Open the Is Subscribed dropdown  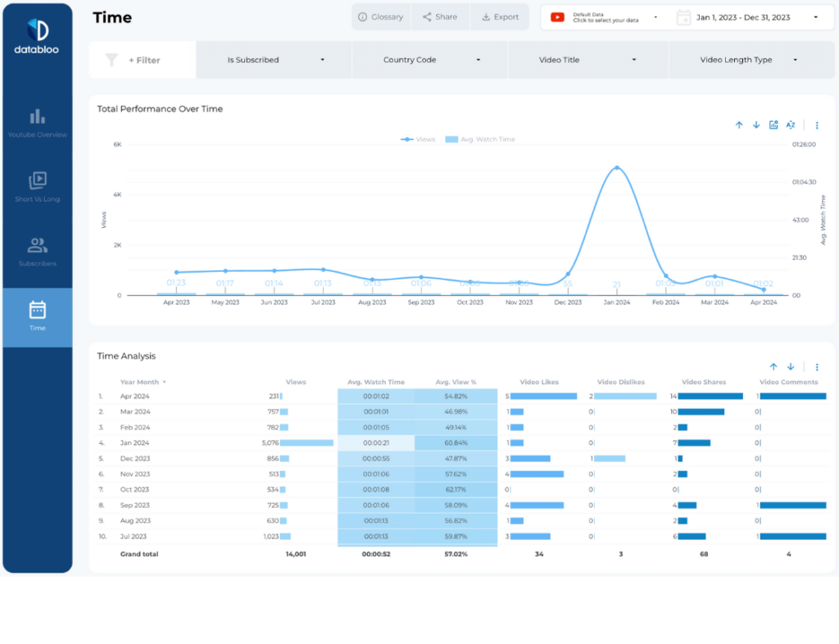click(x=274, y=59)
